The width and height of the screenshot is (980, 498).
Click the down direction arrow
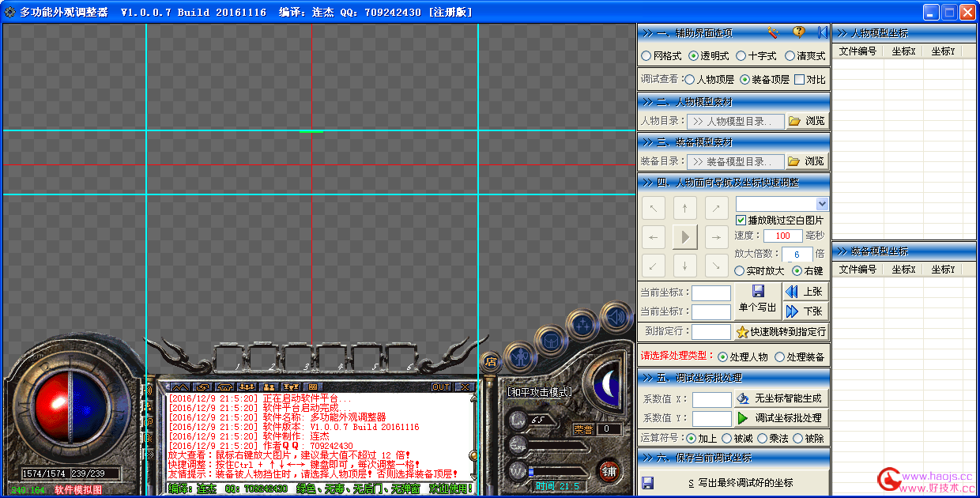684,265
